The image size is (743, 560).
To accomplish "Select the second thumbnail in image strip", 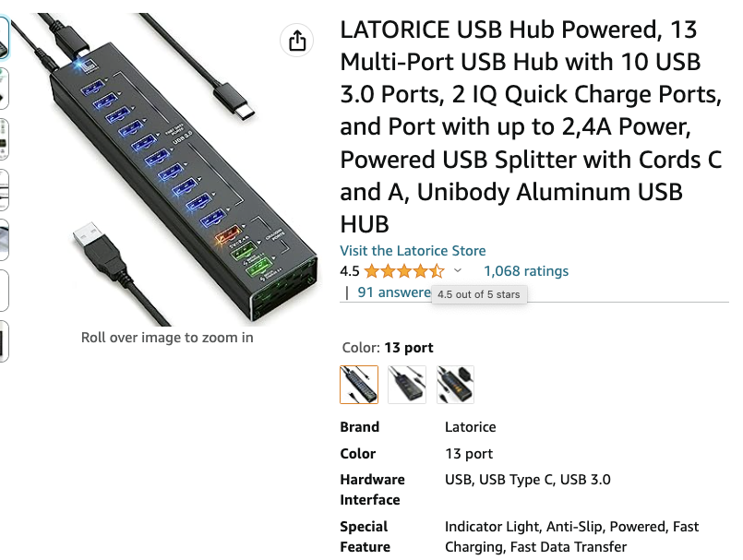I will 4,89.
